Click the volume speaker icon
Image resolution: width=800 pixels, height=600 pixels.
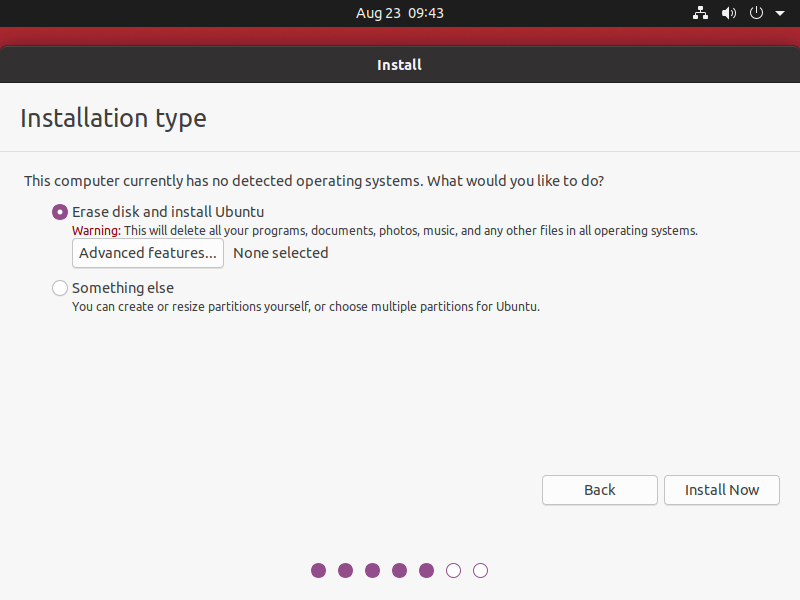[729, 13]
